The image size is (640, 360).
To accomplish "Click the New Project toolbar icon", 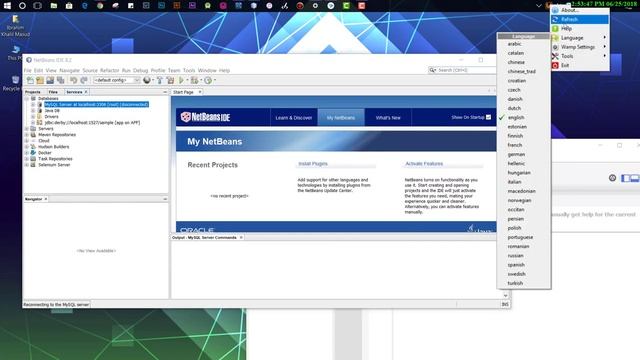I will pyautogui.click(x=40, y=80).
